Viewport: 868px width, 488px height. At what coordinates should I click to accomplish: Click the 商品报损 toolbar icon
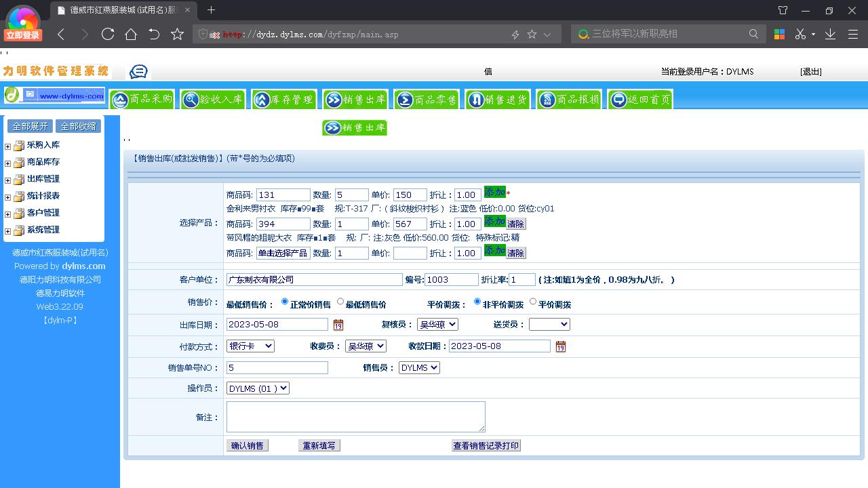[568, 98]
